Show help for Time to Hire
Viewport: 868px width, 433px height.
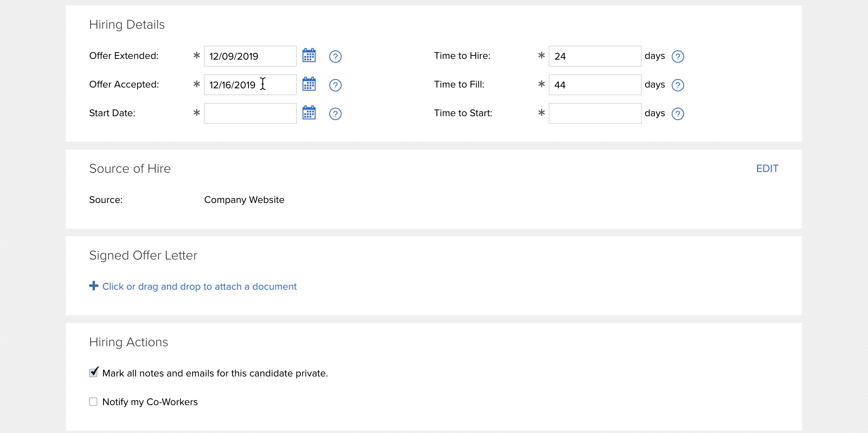tap(678, 57)
